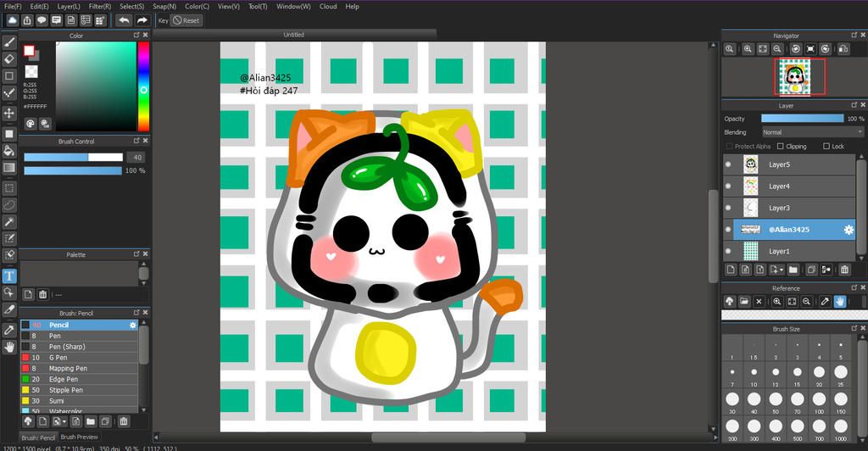
Task: Delete the layer with Layer panel trash icon
Action: point(844,270)
